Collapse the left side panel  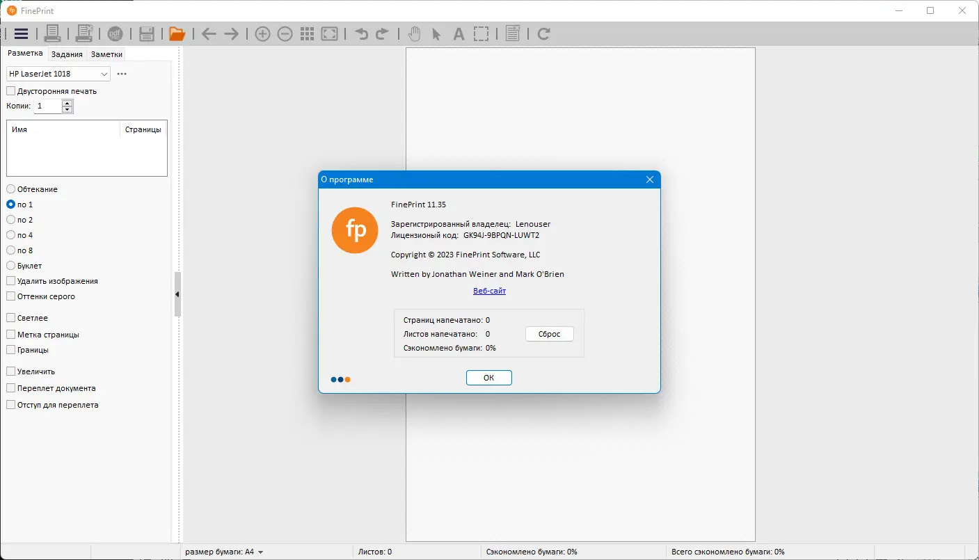(x=177, y=294)
